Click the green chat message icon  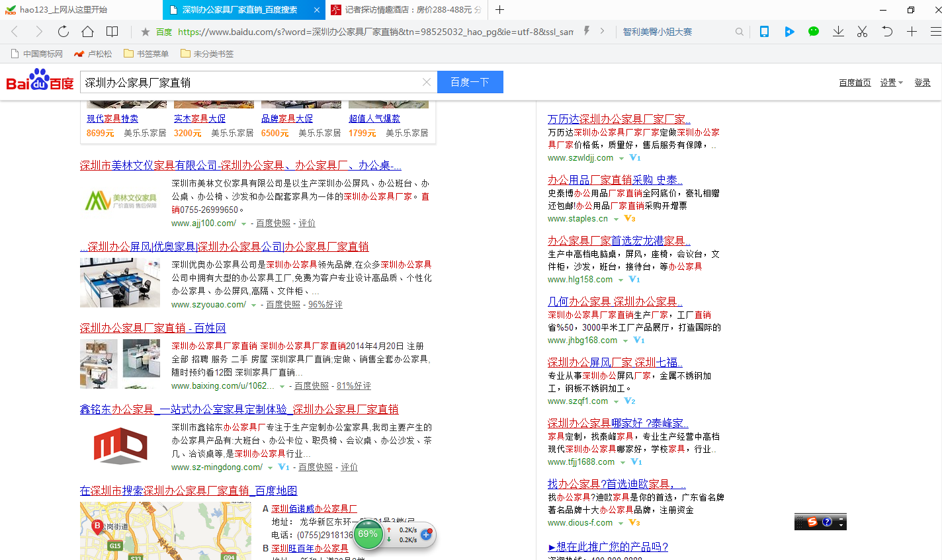click(x=813, y=31)
